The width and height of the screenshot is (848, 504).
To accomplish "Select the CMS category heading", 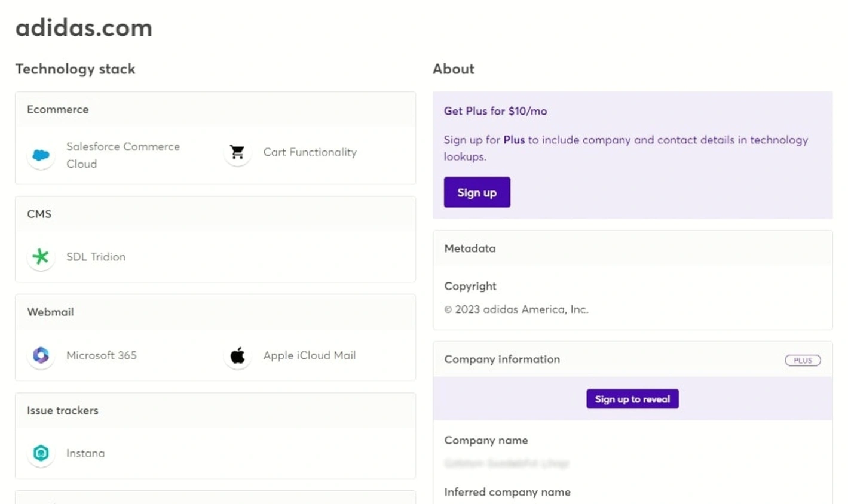I will 39,214.
